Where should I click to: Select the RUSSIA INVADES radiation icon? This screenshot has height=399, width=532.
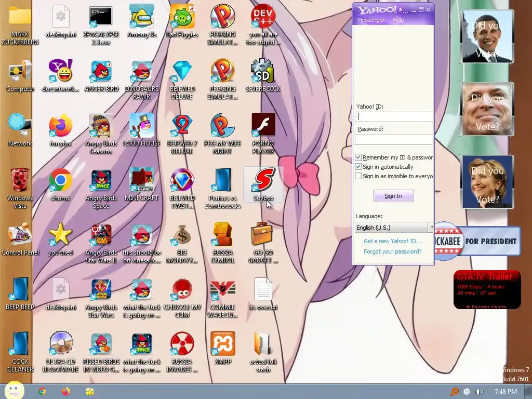[182, 352]
